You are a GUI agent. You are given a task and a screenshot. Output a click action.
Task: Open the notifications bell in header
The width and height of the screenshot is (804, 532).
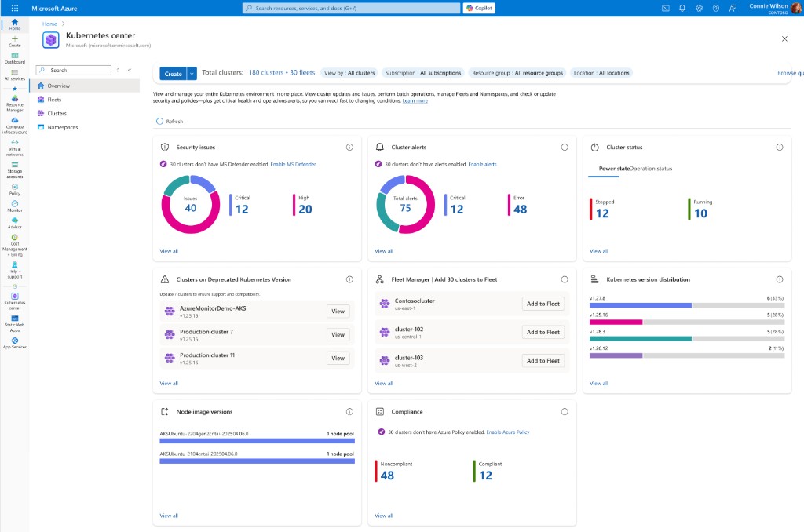click(682, 8)
